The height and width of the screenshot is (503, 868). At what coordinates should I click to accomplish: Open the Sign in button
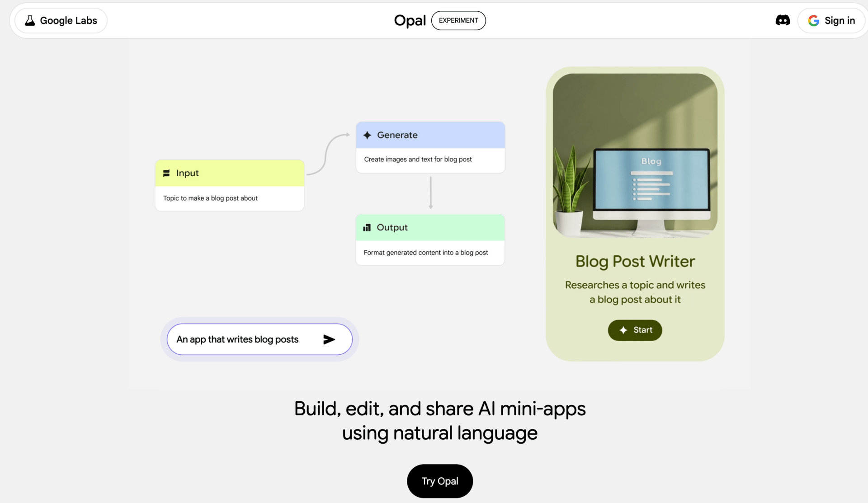[x=832, y=20]
